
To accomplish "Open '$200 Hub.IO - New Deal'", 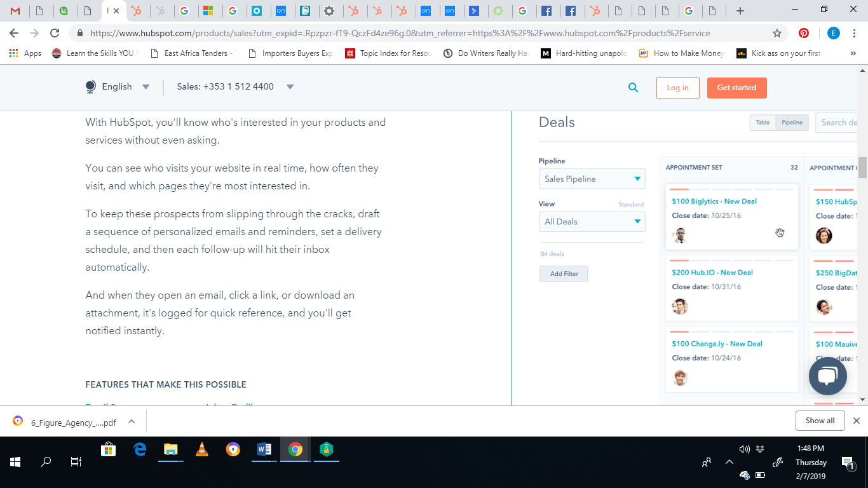I will pos(712,273).
